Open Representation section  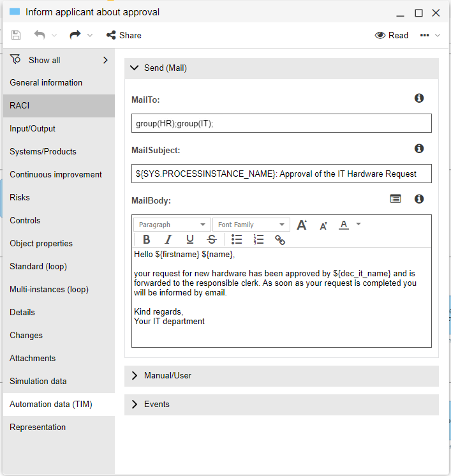59,427
